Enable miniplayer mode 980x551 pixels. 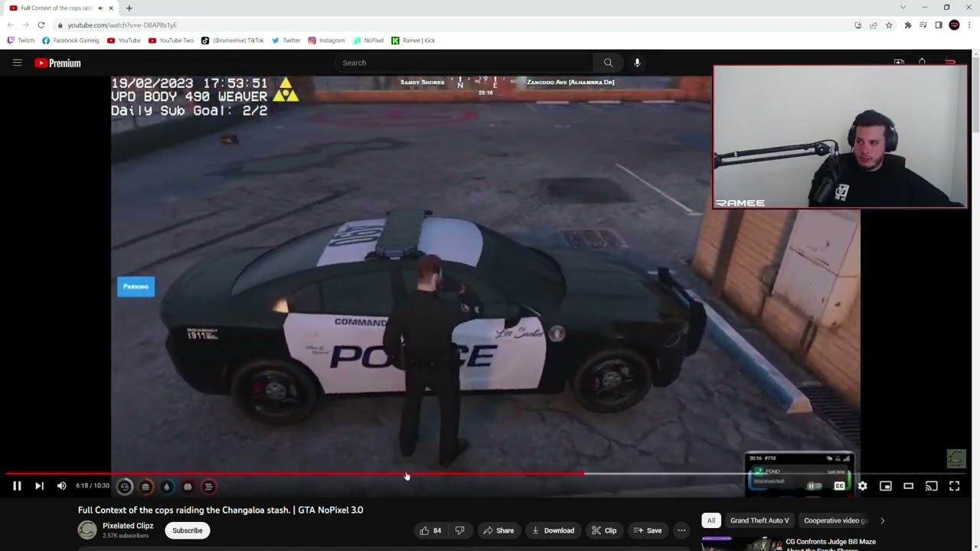pos(885,486)
